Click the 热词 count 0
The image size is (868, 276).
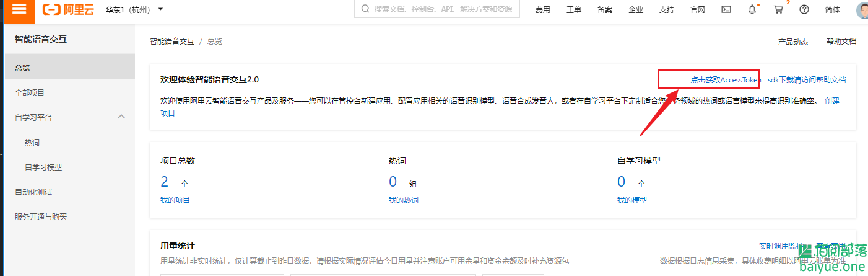(x=393, y=182)
